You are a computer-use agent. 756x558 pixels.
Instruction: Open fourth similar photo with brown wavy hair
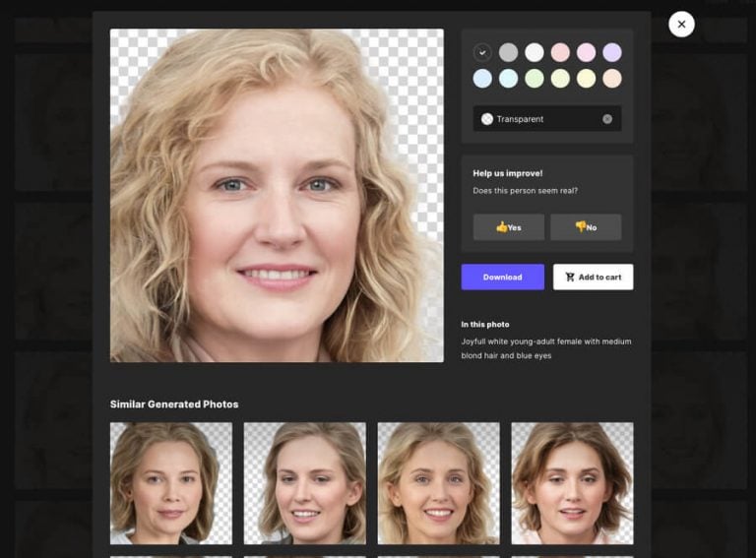(x=572, y=483)
